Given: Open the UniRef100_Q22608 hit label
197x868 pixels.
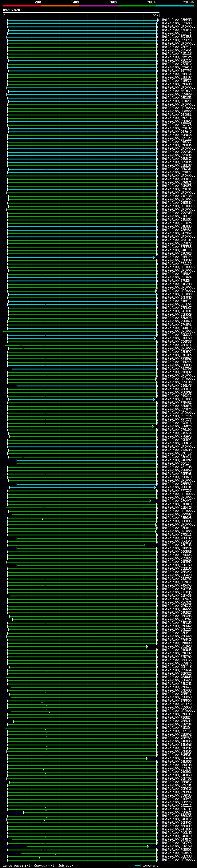Looking at the screenshot, I should tap(176, 23).
